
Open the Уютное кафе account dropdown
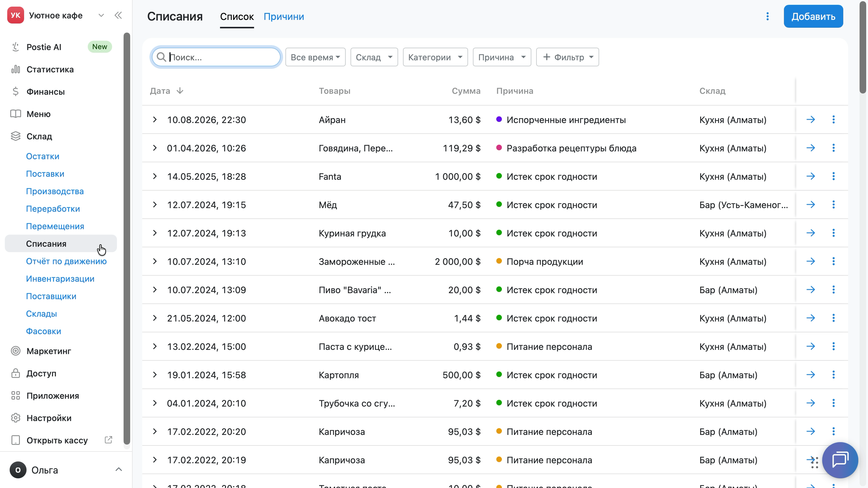[101, 15]
